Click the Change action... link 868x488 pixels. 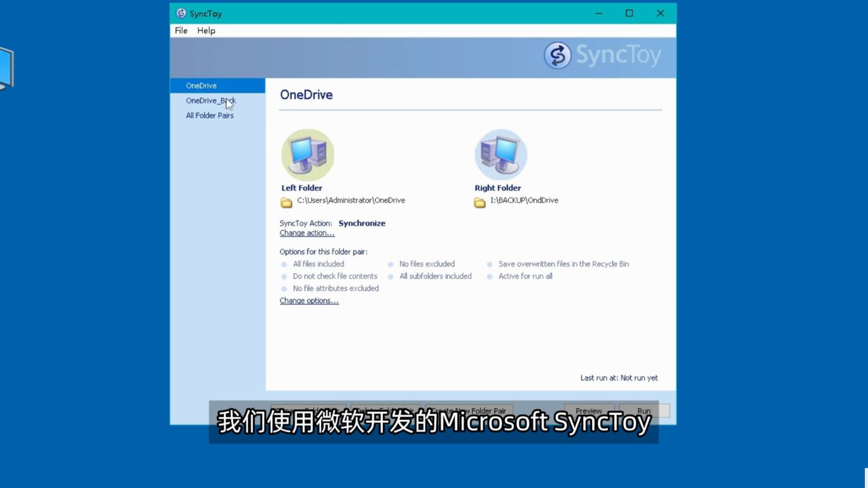click(307, 233)
